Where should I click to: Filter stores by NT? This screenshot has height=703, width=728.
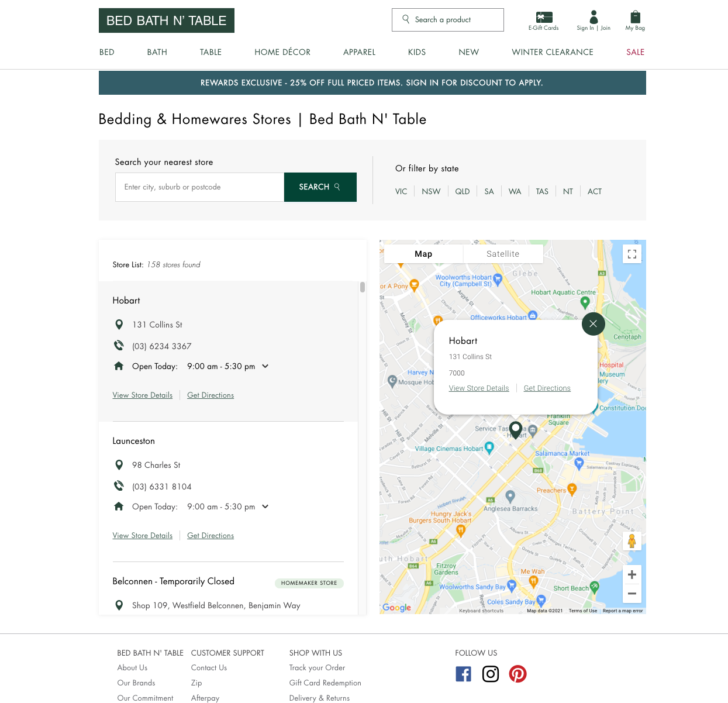tap(568, 191)
